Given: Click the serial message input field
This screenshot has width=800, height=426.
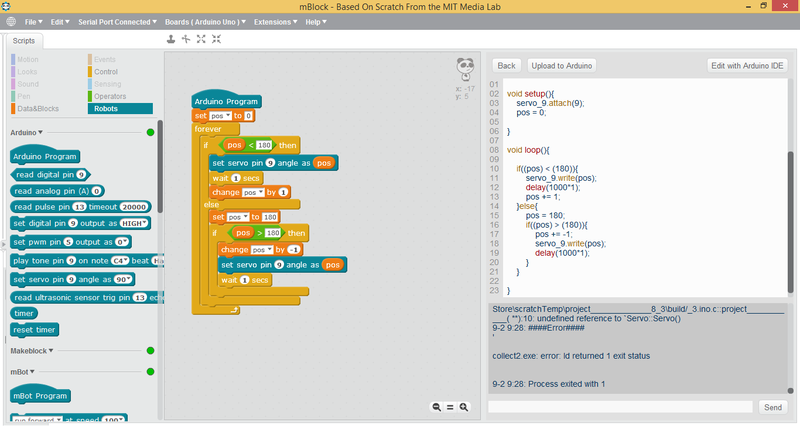Looking at the screenshot, I should [x=620, y=407].
